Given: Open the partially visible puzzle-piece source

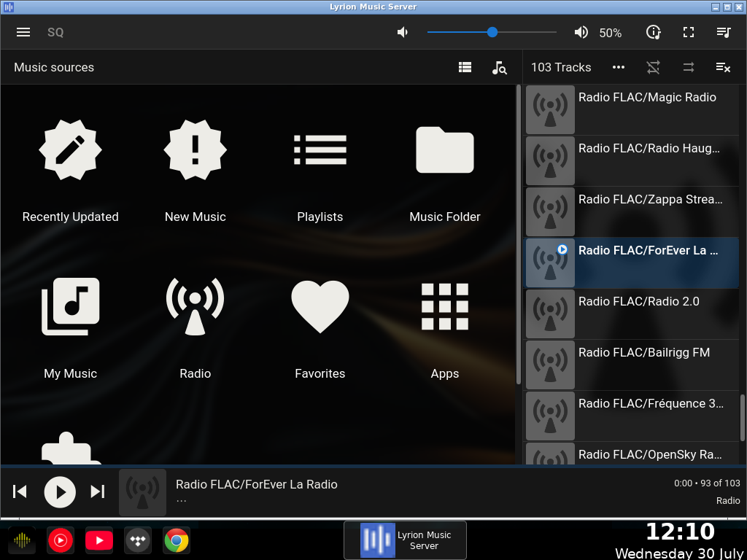Looking at the screenshot, I should [71, 448].
